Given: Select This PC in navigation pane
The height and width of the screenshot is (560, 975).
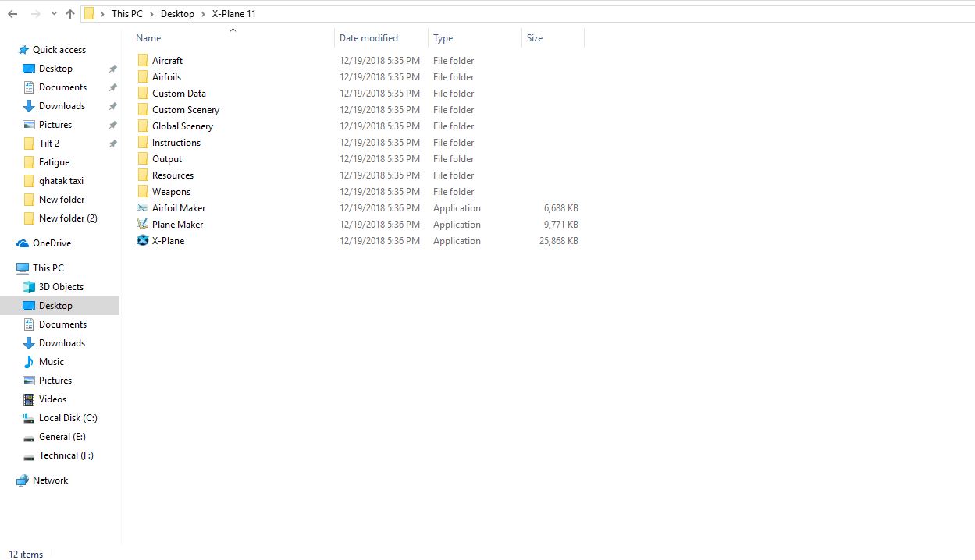Looking at the screenshot, I should (48, 268).
